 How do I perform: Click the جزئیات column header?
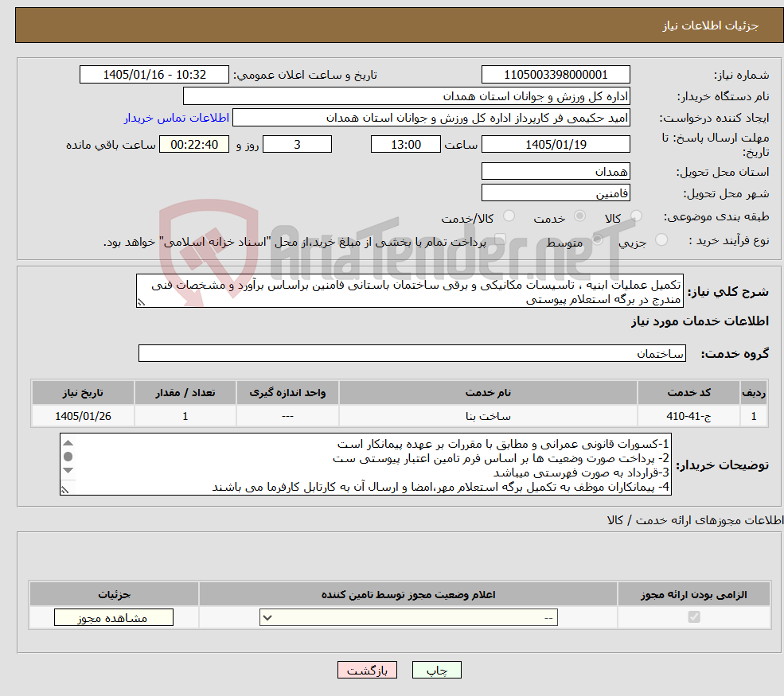114,594
